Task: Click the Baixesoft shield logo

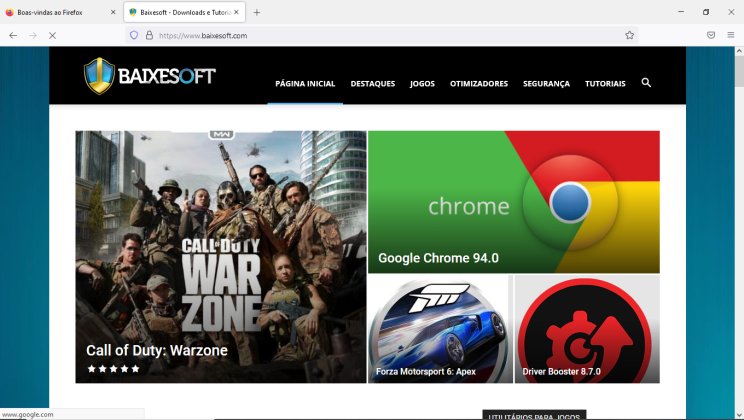Action: [x=99, y=76]
